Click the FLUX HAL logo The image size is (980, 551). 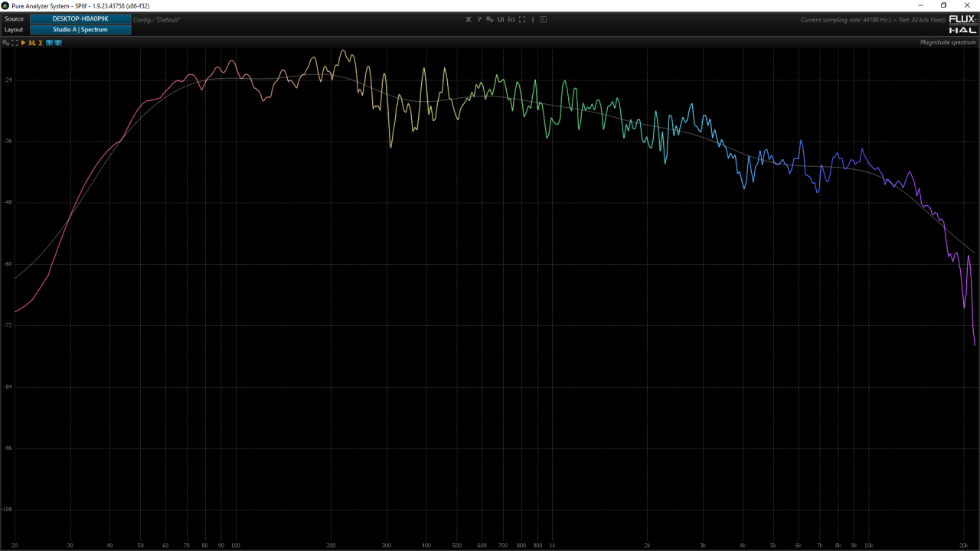(963, 24)
